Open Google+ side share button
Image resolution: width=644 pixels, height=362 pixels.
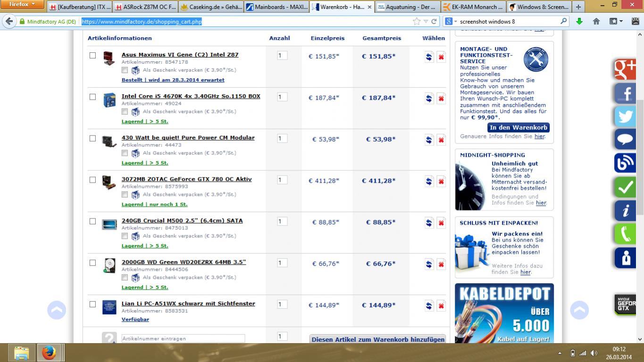coord(625,69)
